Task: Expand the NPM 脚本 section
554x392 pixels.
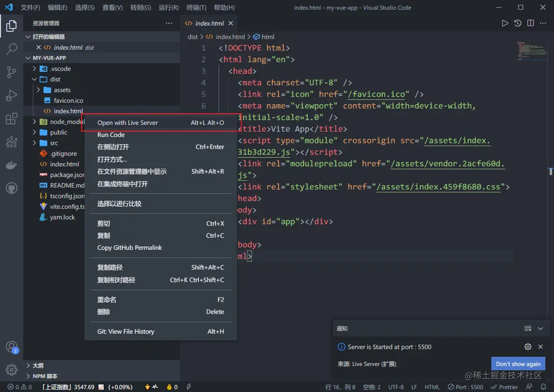Action: [28, 376]
